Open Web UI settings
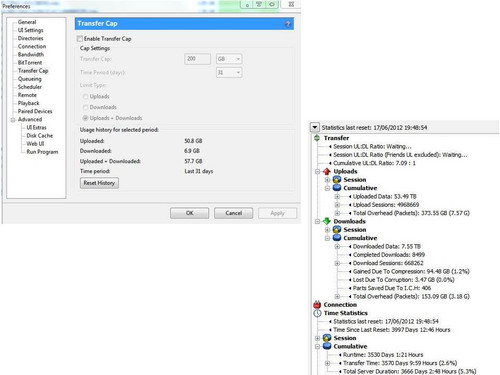 (35, 144)
